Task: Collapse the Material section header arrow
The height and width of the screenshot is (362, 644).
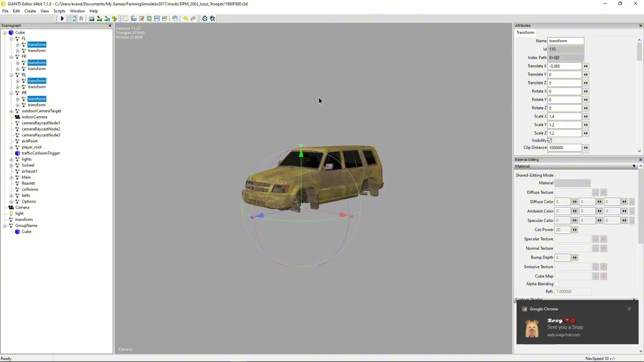Action: tap(634, 166)
